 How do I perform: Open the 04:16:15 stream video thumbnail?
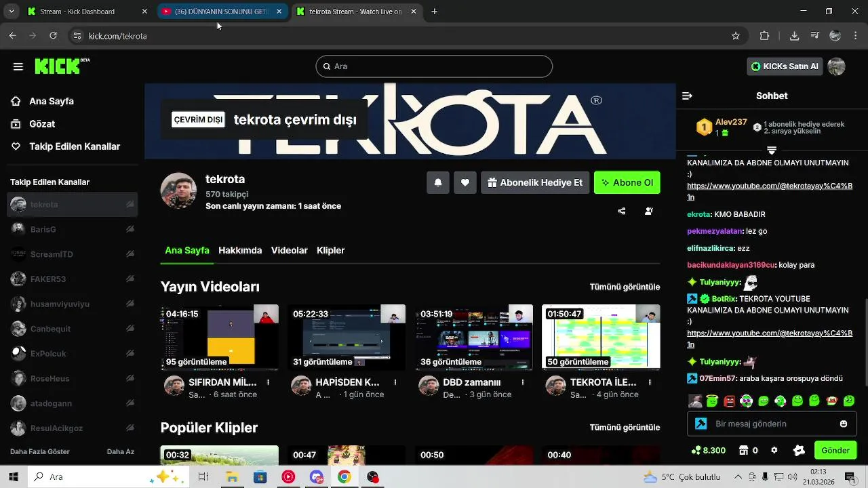click(220, 337)
